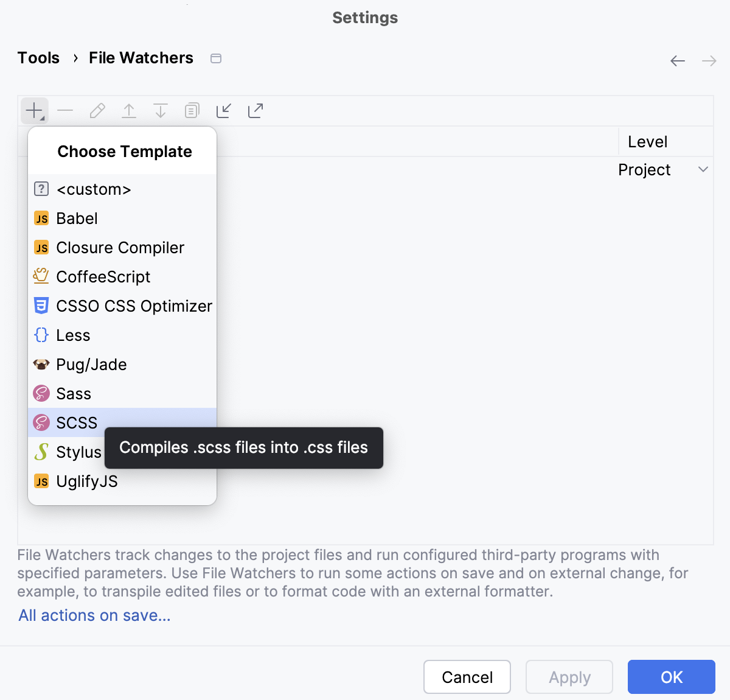Import watcher settings
This screenshot has height=700, width=730.
223,110
